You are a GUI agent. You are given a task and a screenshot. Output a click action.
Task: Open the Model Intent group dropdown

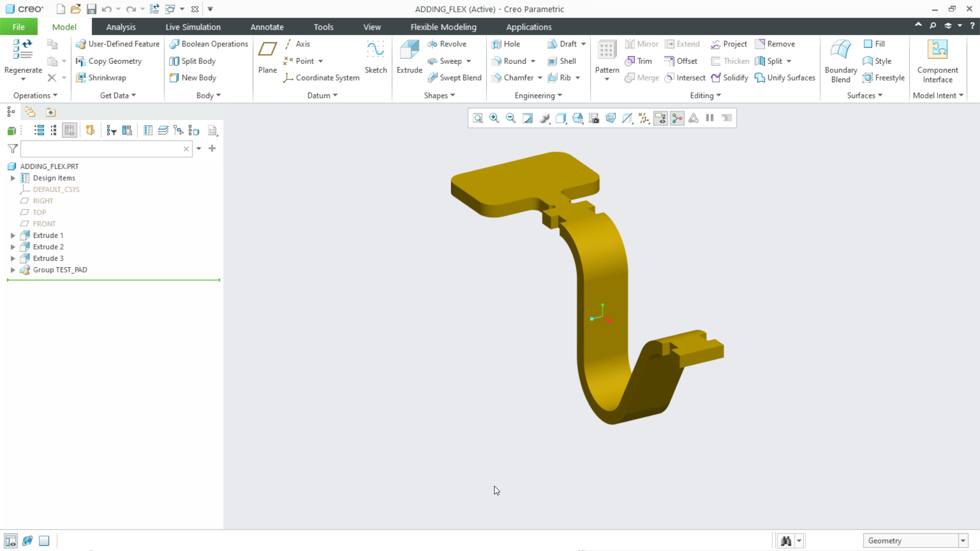tap(938, 95)
